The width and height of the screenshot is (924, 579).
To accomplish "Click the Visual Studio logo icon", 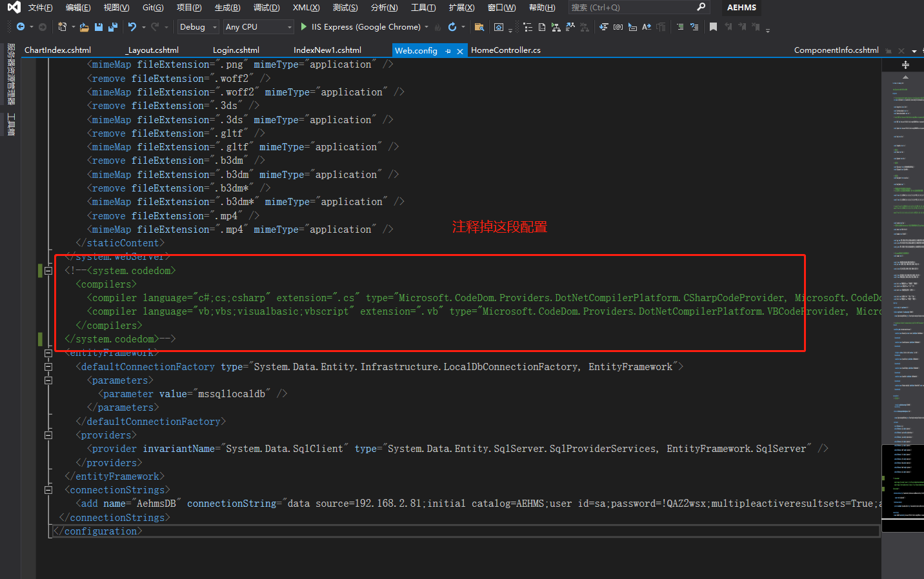I will 14,8.
